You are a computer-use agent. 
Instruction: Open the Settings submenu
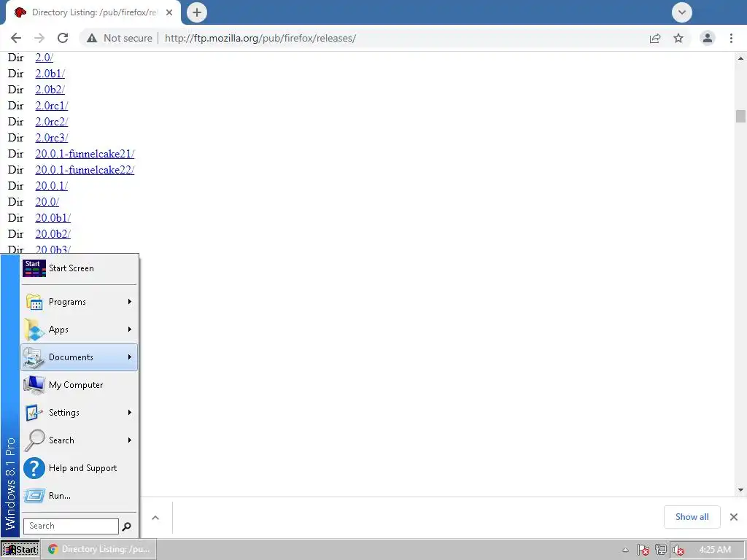(79, 413)
